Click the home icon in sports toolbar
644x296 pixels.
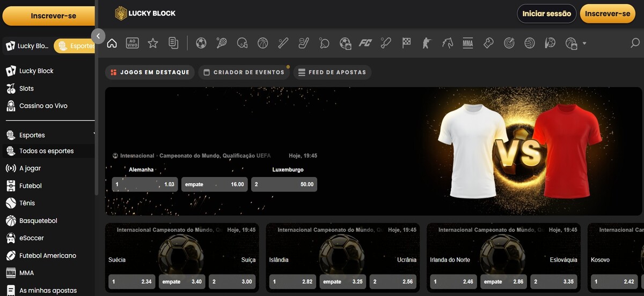point(112,43)
